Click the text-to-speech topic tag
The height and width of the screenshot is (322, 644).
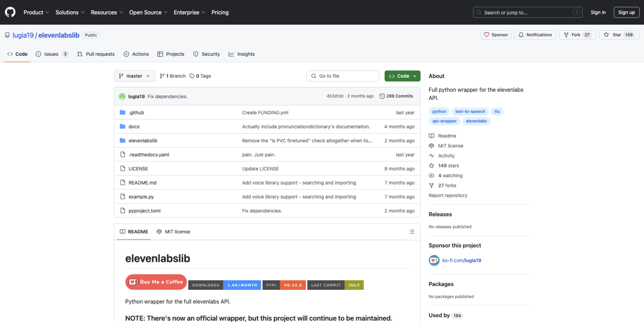click(470, 112)
